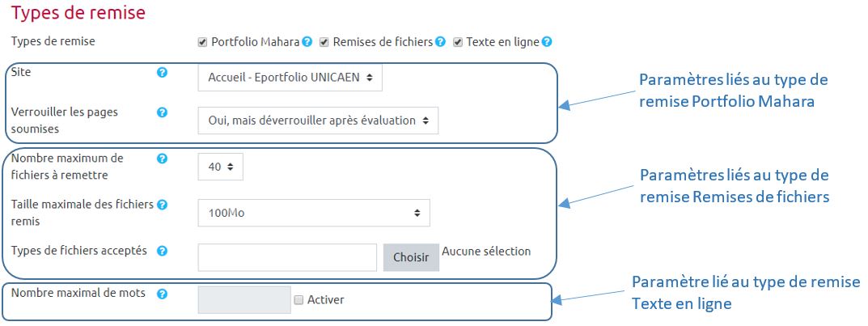Click the maximum word count input field

point(243,299)
